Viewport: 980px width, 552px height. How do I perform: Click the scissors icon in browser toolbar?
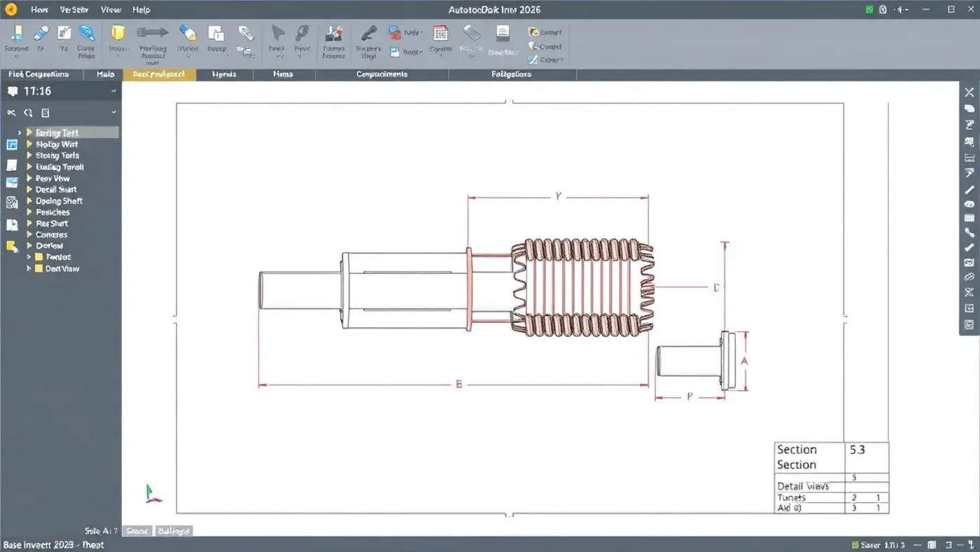click(11, 112)
